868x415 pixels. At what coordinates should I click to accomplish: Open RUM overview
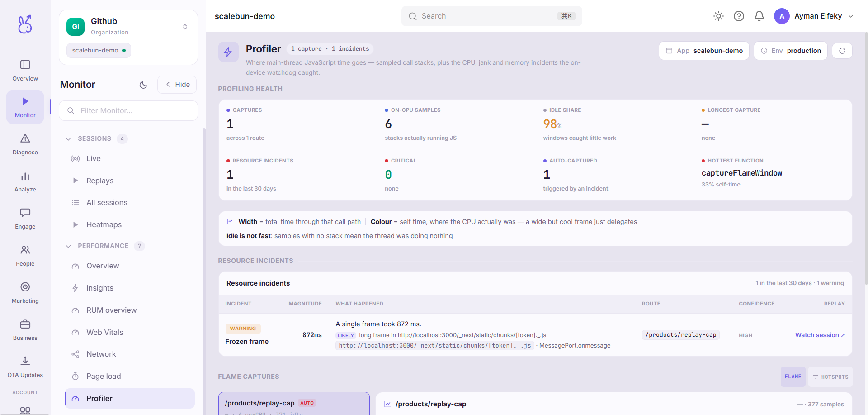(x=130, y=310)
